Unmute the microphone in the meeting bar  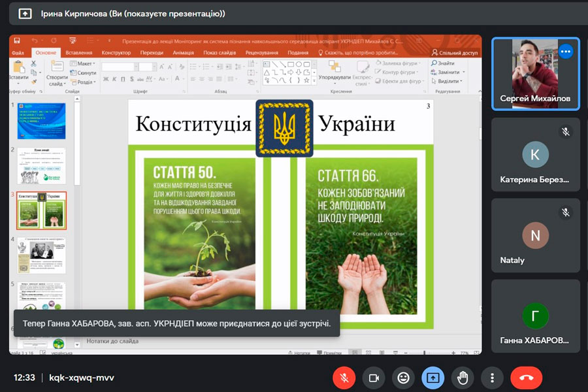[x=343, y=378]
